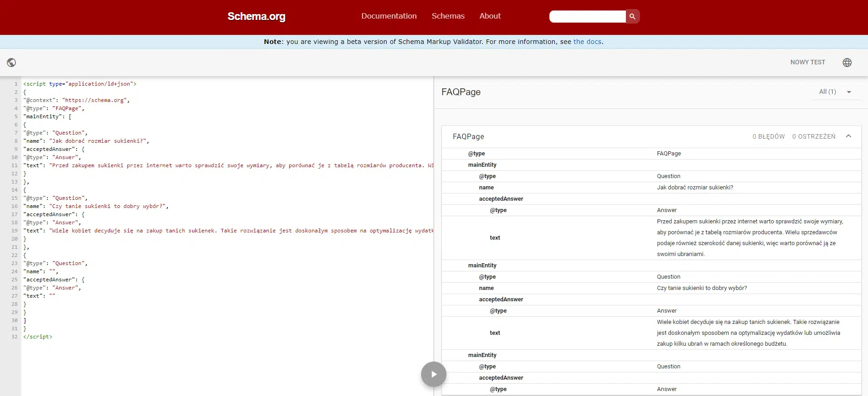Viewport: 868px width, 396px height.
Task: Click the globe icon above the code editor
Action: (11, 63)
